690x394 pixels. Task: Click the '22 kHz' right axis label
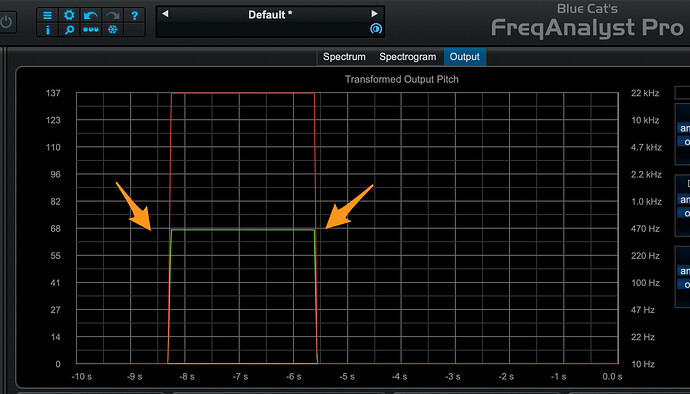point(645,93)
